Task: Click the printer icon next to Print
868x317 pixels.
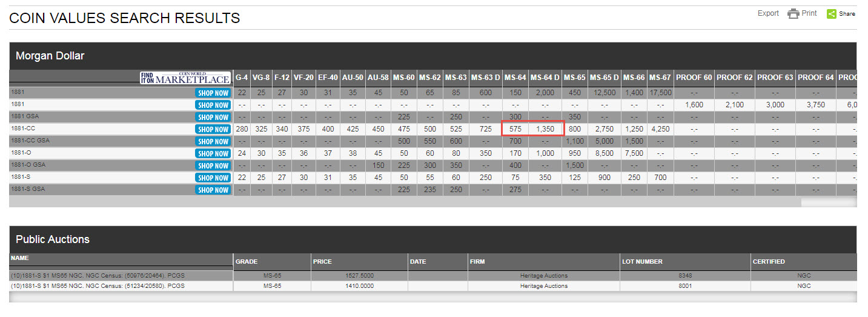Action: pos(793,14)
